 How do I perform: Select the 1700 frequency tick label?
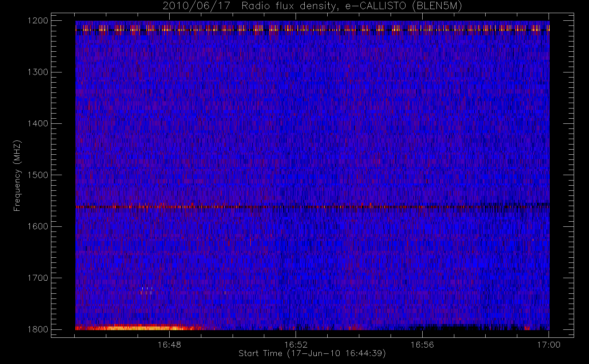[38, 278]
